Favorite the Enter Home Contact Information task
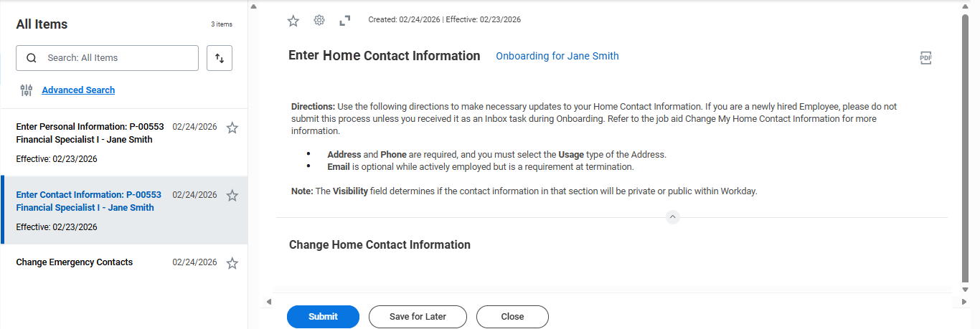Viewport: 980px width, 329px height. coord(293,21)
